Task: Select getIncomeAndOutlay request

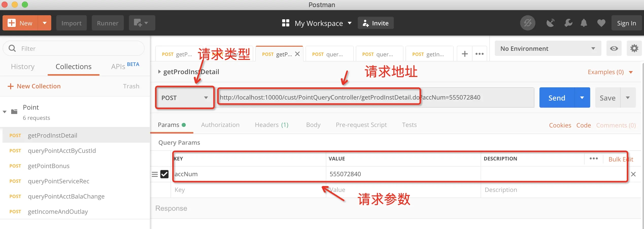Action: 76,211
